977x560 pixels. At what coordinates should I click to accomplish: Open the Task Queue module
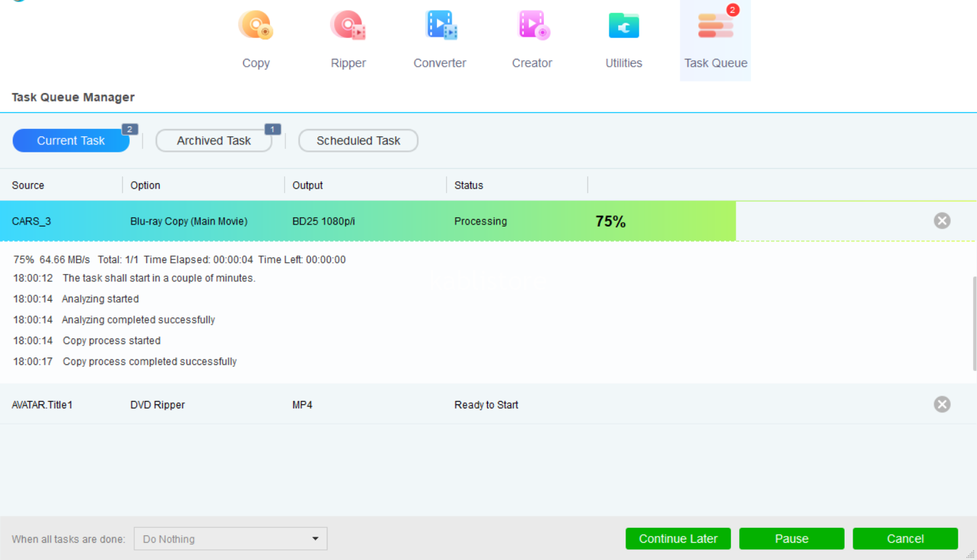tap(716, 40)
